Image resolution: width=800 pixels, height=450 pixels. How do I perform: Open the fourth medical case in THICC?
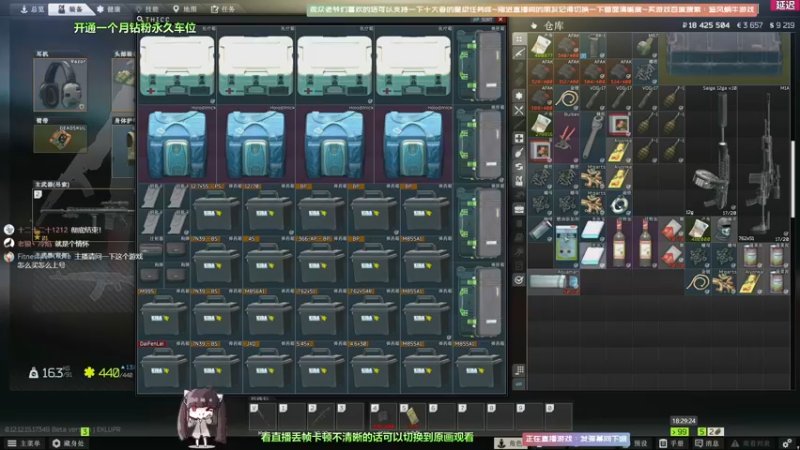click(x=414, y=65)
